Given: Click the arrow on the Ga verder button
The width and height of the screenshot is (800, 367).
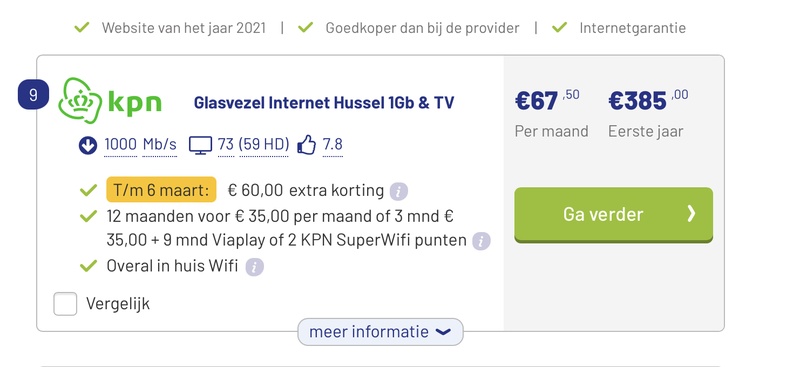Looking at the screenshot, I should point(691,213).
